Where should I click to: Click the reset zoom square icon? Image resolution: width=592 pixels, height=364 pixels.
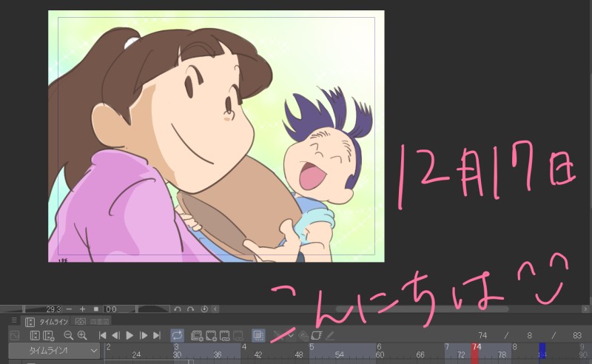96,309
